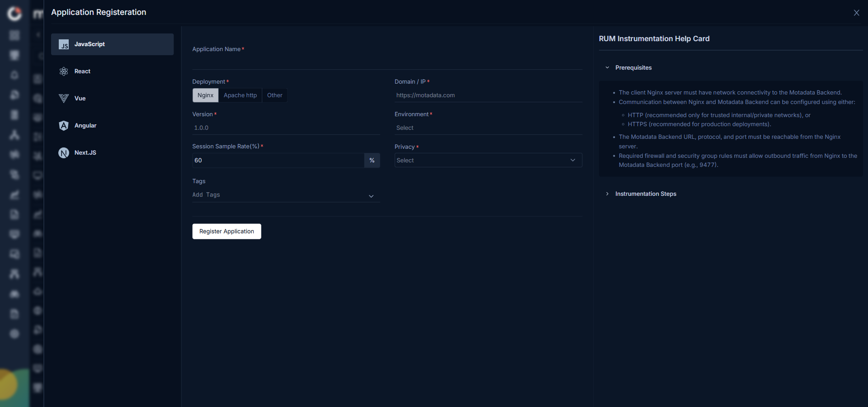Edit the Session Sample Rate value
The height and width of the screenshot is (407, 868).
pyautogui.click(x=278, y=161)
